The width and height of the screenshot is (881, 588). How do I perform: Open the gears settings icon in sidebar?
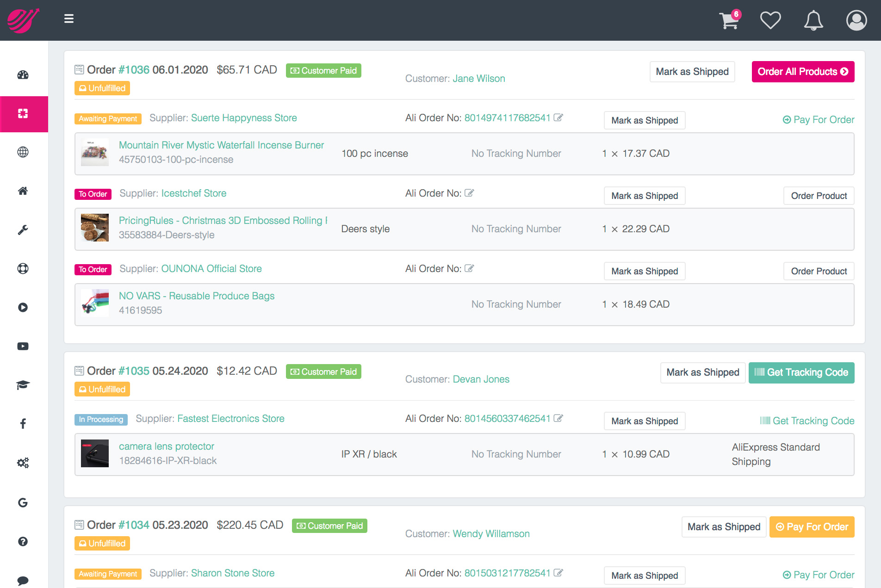click(23, 463)
